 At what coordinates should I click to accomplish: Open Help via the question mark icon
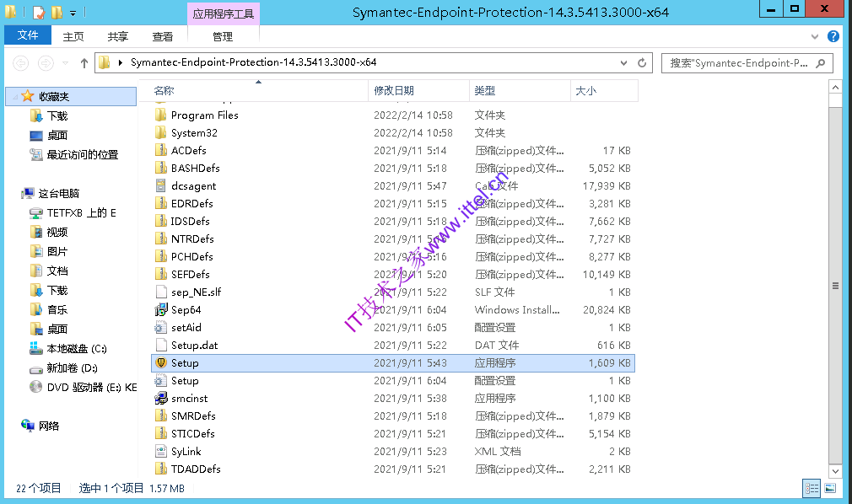[x=833, y=36]
